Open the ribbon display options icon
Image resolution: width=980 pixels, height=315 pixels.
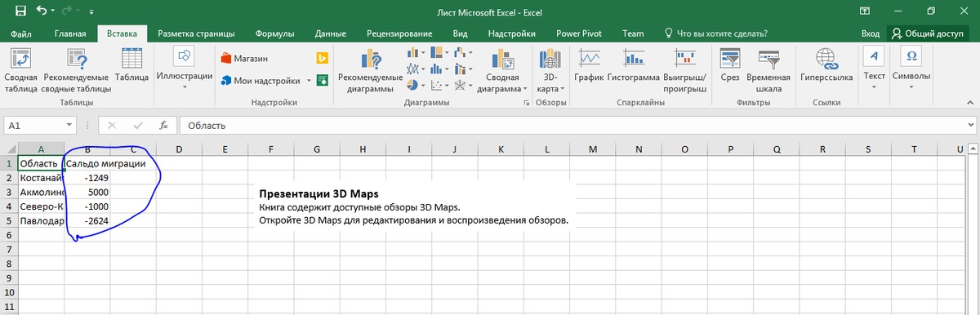click(x=866, y=11)
